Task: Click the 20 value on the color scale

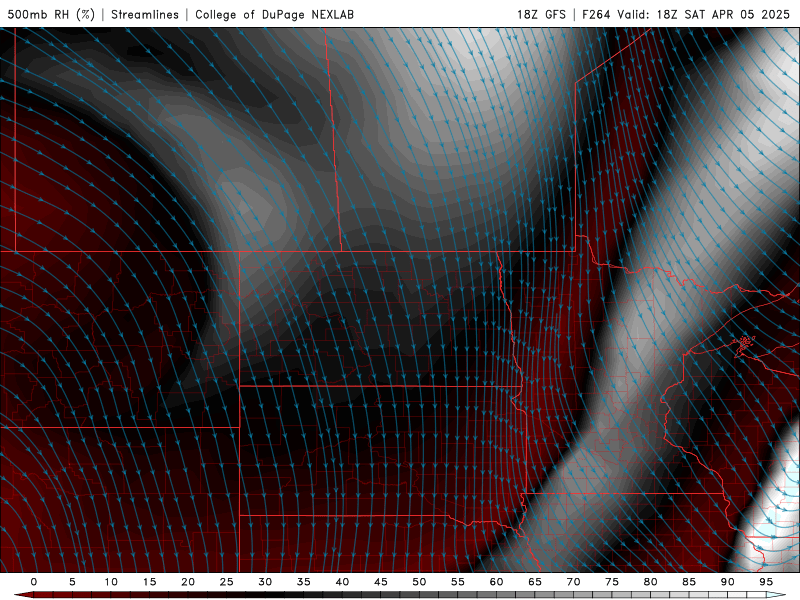Action: click(x=188, y=582)
